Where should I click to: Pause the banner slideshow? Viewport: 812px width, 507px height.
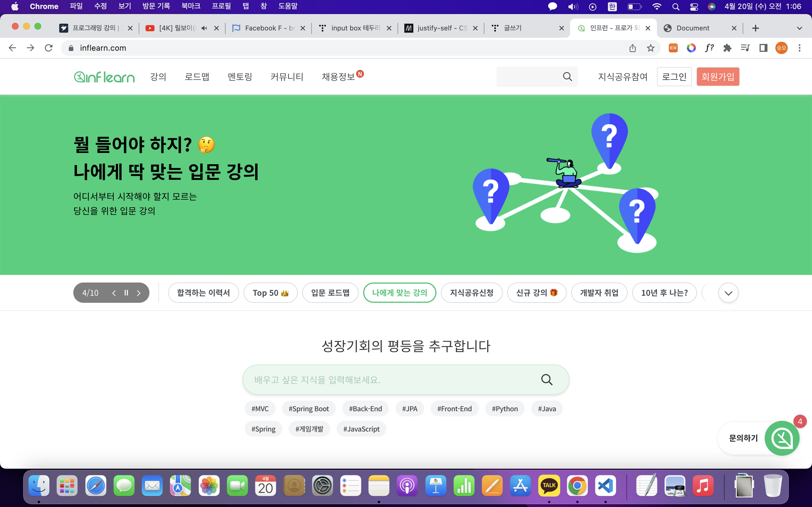tap(126, 293)
